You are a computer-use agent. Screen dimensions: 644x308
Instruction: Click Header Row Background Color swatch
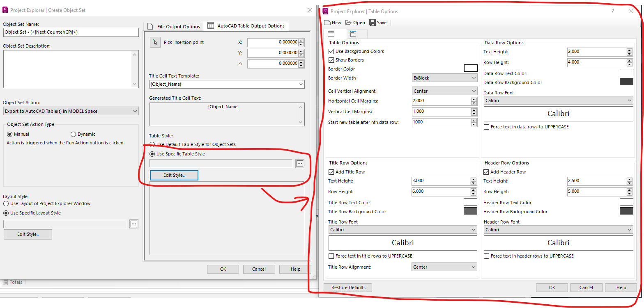click(626, 211)
